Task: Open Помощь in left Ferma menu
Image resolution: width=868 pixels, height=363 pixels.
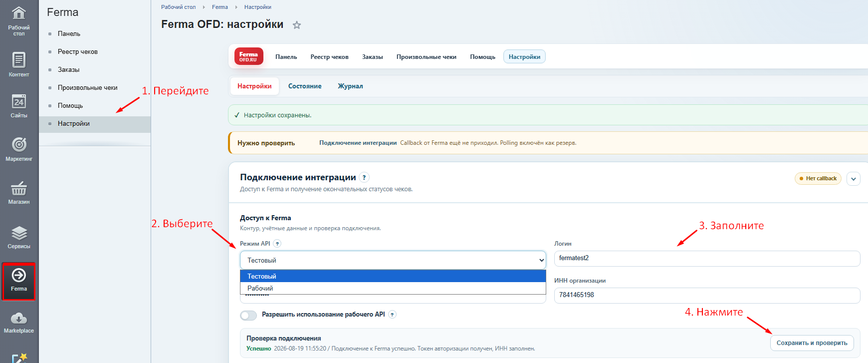Action: point(70,106)
